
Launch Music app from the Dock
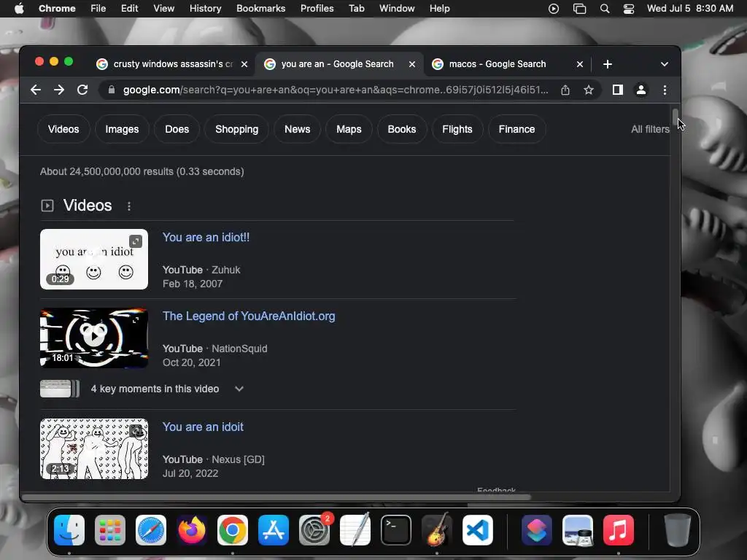tap(619, 530)
